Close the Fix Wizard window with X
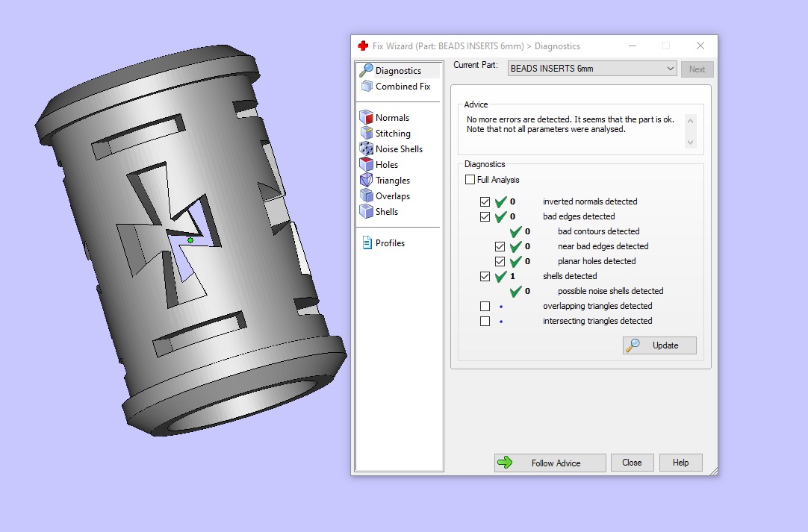The height and width of the screenshot is (532, 808). (x=700, y=46)
